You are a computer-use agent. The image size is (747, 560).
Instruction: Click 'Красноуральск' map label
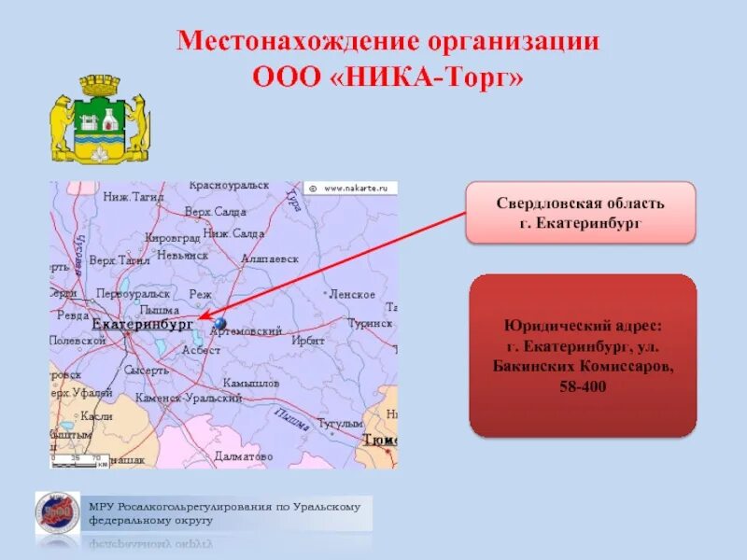click(x=229, y=185)
